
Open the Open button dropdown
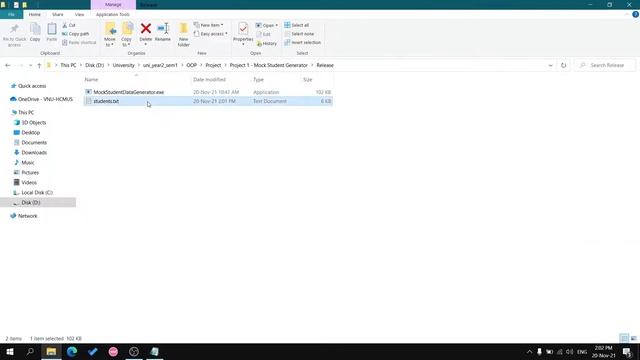click(267, 25)
